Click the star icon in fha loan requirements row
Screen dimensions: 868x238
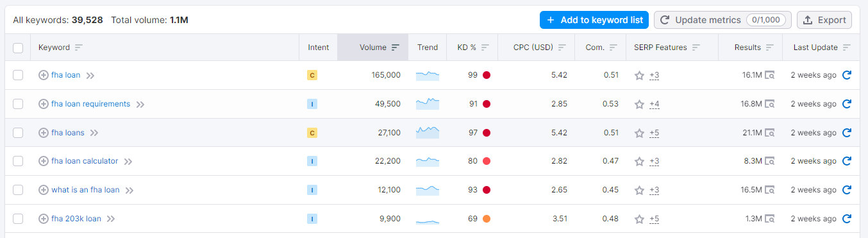click(639, 104)
